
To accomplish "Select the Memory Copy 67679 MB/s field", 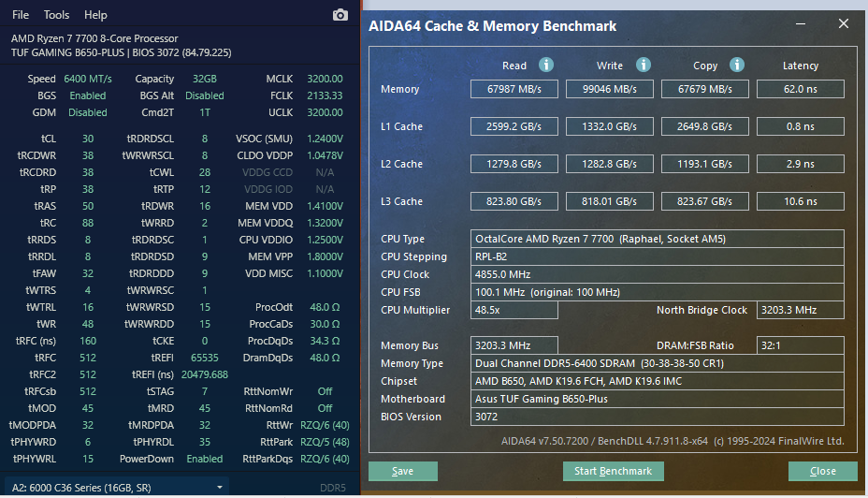I will [704, 89].
